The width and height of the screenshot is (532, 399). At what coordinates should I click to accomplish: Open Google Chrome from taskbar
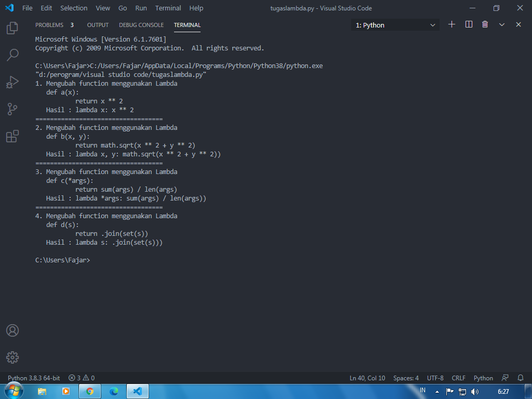89,392
